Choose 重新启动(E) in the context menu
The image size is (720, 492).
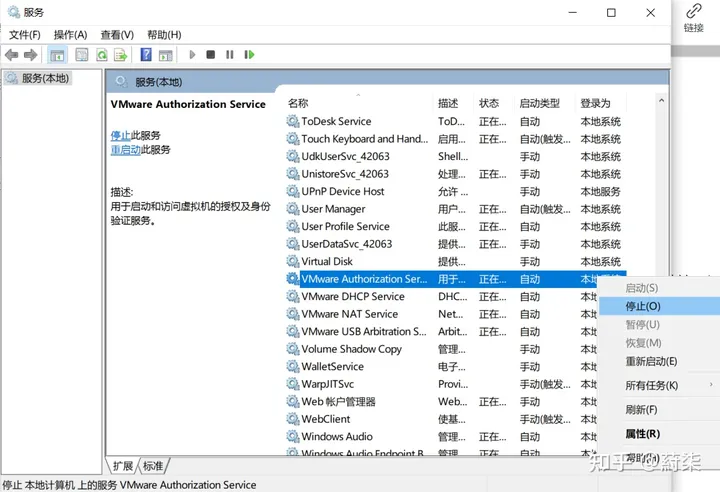(x=659, y=362)
